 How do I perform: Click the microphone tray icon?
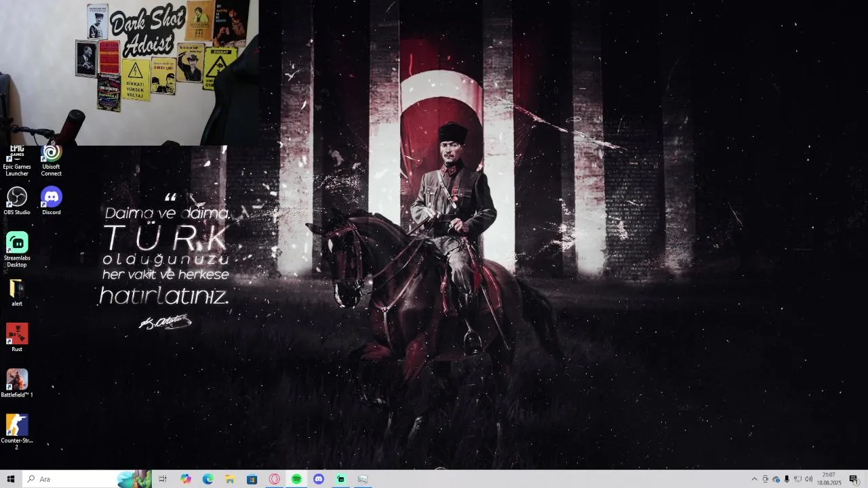[x=787, y=479]
